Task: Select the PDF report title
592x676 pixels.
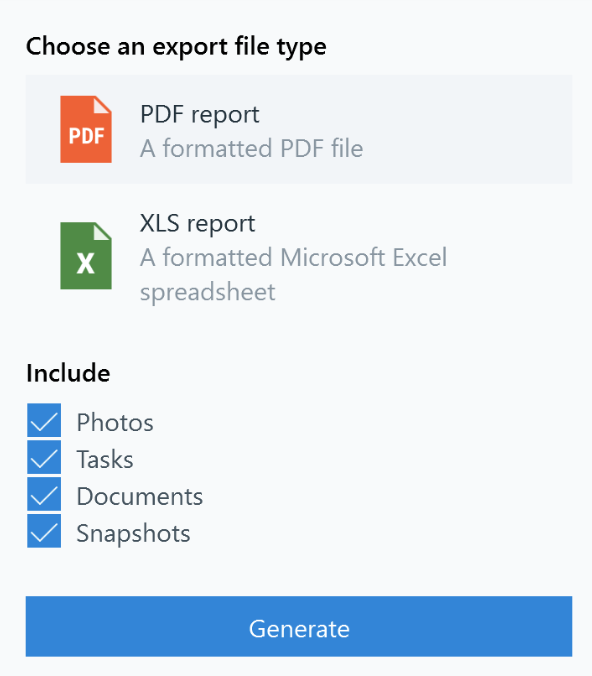Action: (x=200, y=115)
